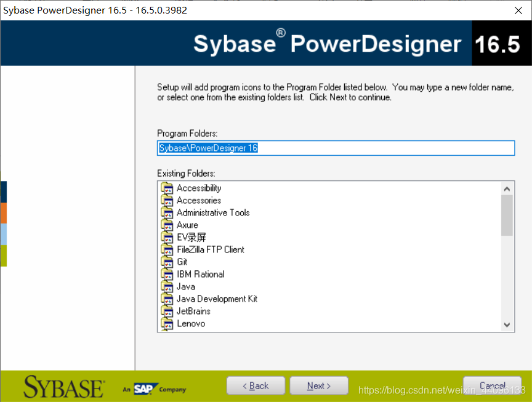
Task: Go back with the Back button
Action: click(x=256, y=386)
